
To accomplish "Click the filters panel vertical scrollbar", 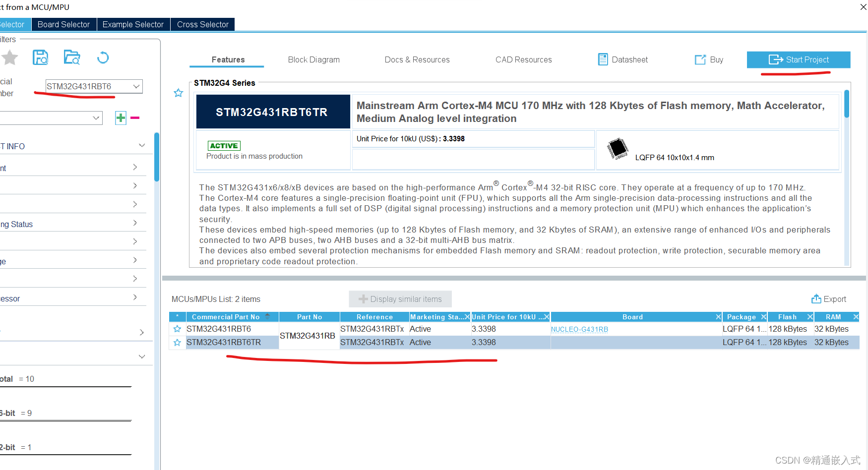I will click(x=157, y=157).
